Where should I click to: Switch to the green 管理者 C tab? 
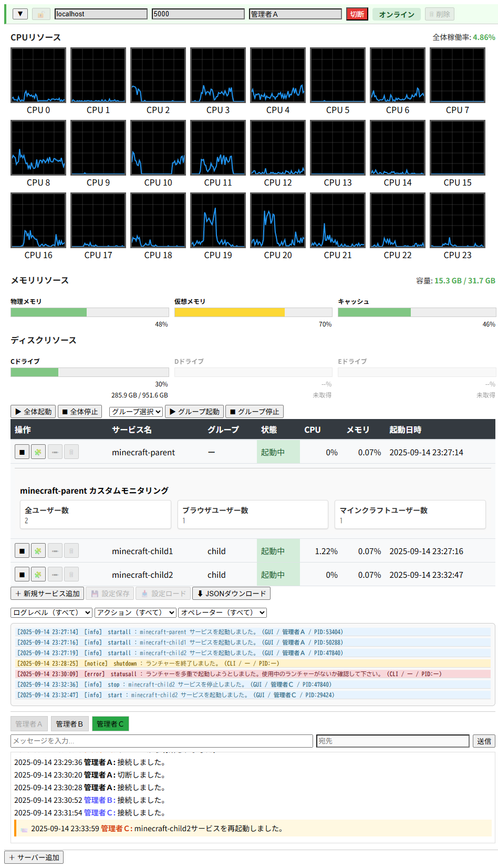pos(110,724)
